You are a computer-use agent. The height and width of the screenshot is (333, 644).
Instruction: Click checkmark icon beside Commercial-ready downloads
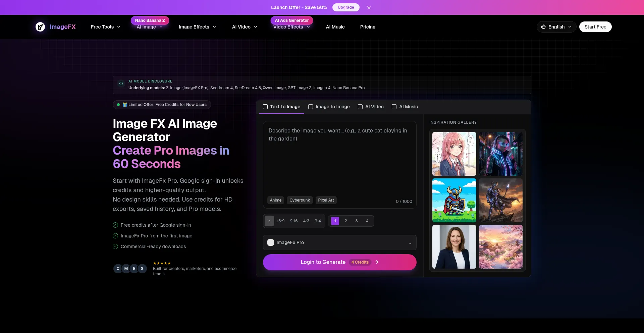(115, 246)
